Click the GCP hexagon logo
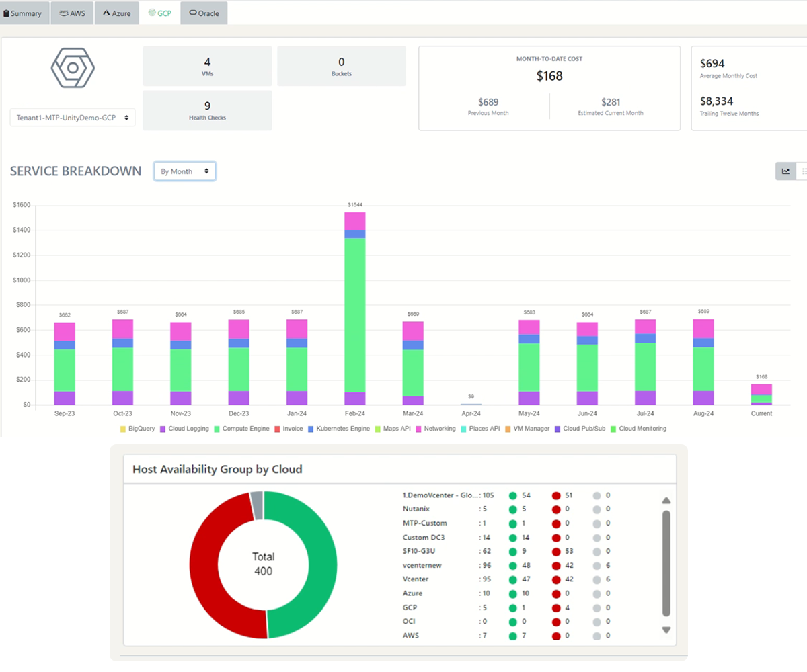 [73, 68]
